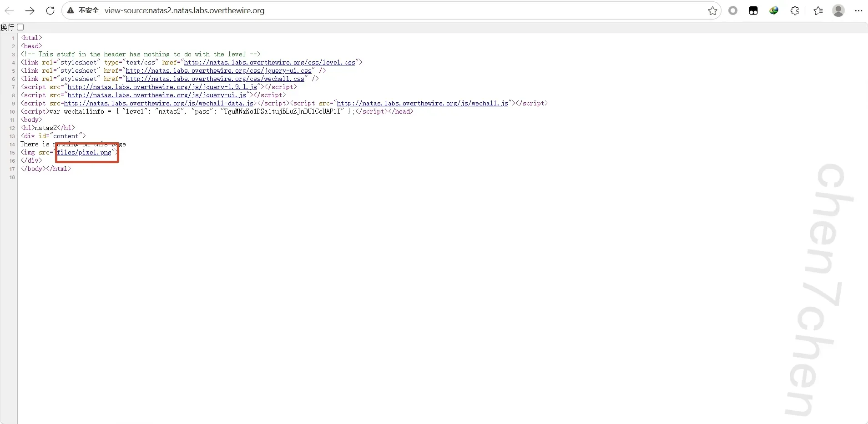Open the files/pixel.png link

84,153
